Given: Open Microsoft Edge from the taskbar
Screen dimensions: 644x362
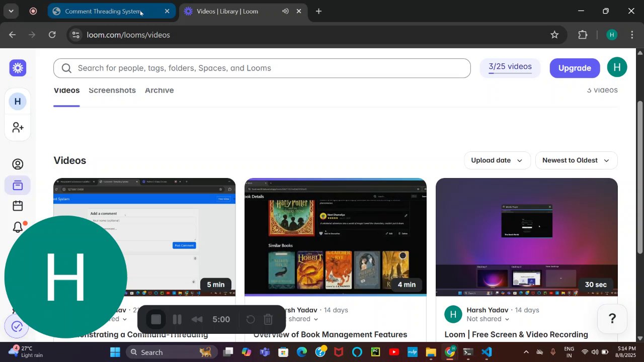Looking at the screenshot, I should [x=302, y=352].
